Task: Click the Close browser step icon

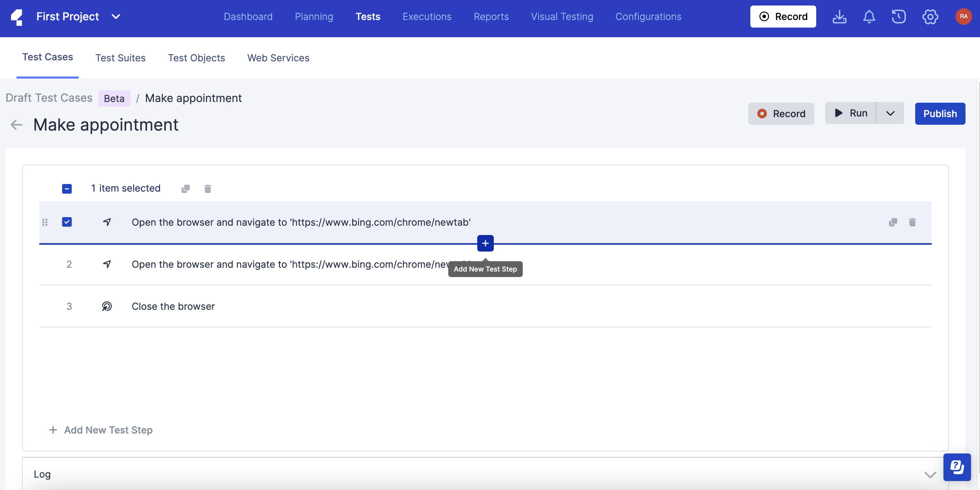Action: [107, 306]
